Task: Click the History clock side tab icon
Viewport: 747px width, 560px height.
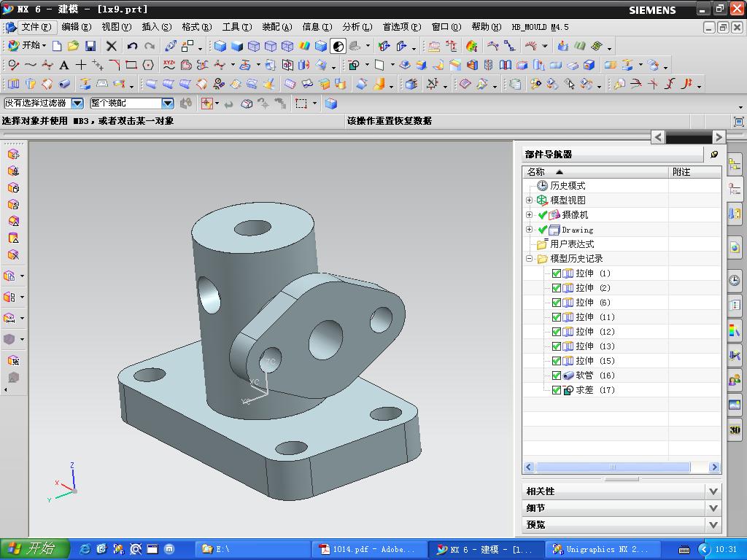Action: [x=735, y=280]
